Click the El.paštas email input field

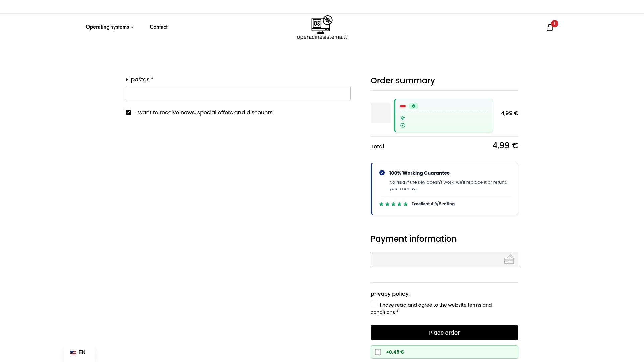[238, 93]
